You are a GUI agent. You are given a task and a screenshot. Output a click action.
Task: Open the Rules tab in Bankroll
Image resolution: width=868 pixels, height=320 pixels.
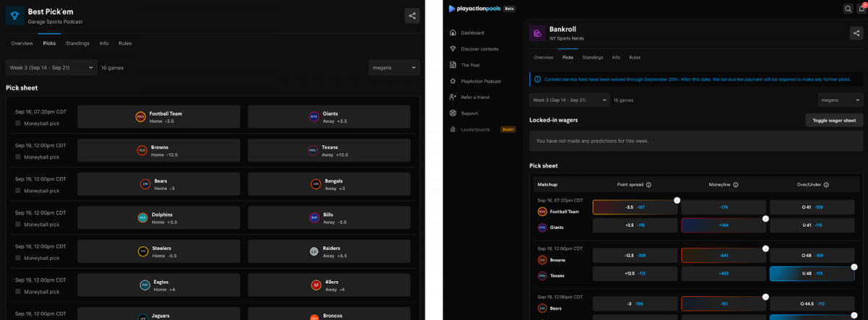click(x=634, y=57)
